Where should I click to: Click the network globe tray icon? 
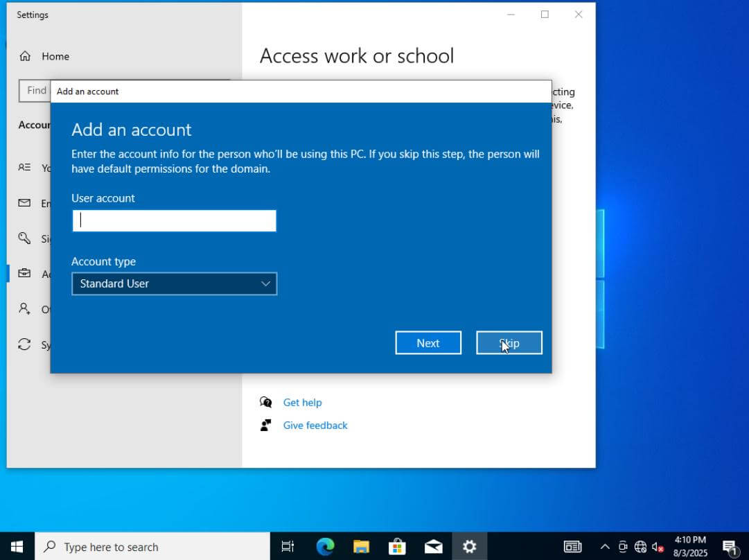[641, 547]
